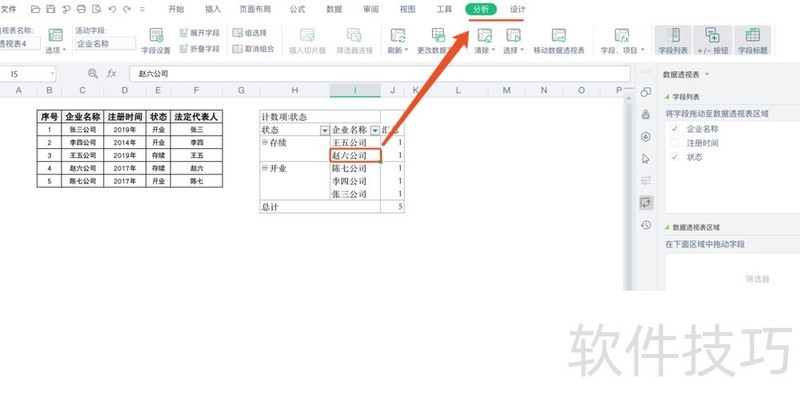
Task: Switch to the 数据 tab
Action: 334,9
